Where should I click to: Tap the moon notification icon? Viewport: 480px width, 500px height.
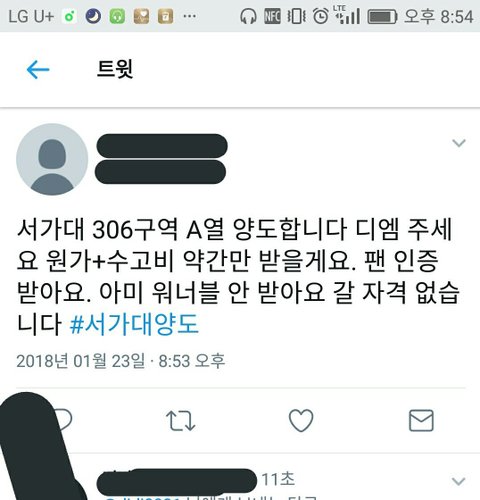coord(93,16)
